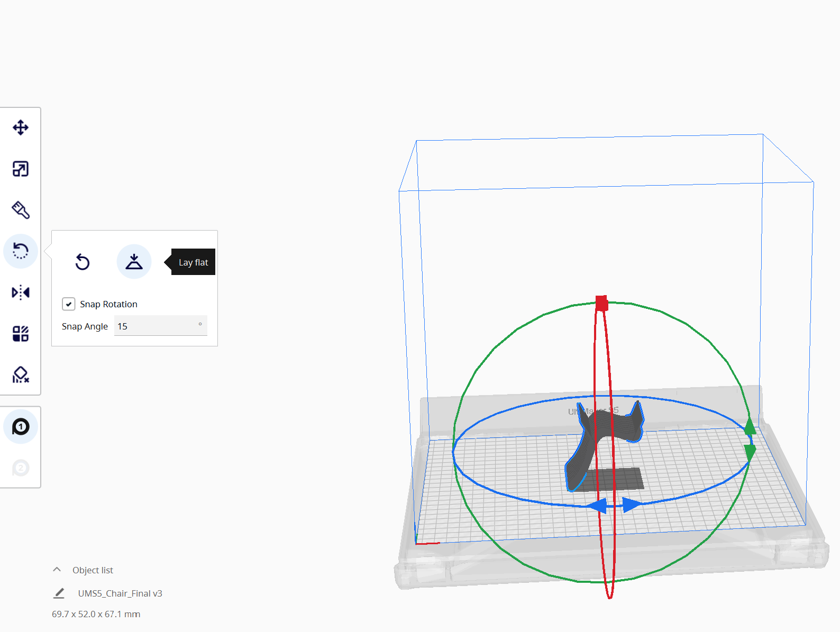Screen dimensions: 840x632
Task: Click the Snap Rotation label
Action: (x=108, y=304)
